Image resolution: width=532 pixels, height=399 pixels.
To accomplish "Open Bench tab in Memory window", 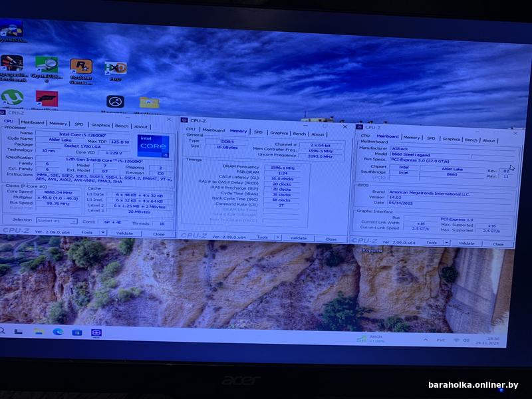I will tap(299, 134).
